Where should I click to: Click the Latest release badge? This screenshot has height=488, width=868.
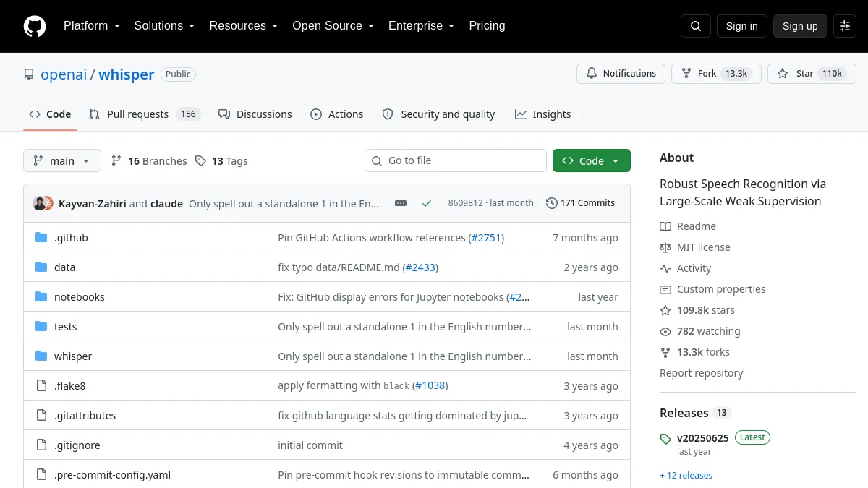pyautogui.click(x=753, y=437)
